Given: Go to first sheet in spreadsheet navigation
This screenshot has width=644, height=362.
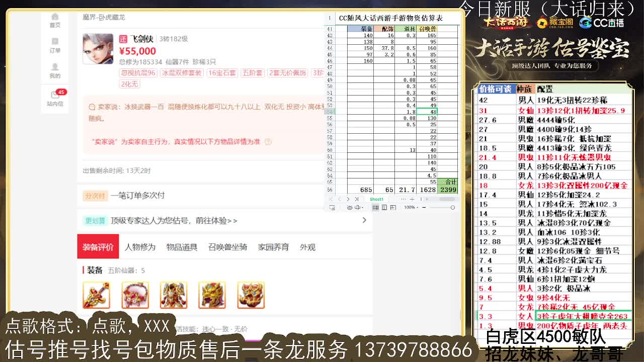Looking at the screenshot, I should (332, 199).
